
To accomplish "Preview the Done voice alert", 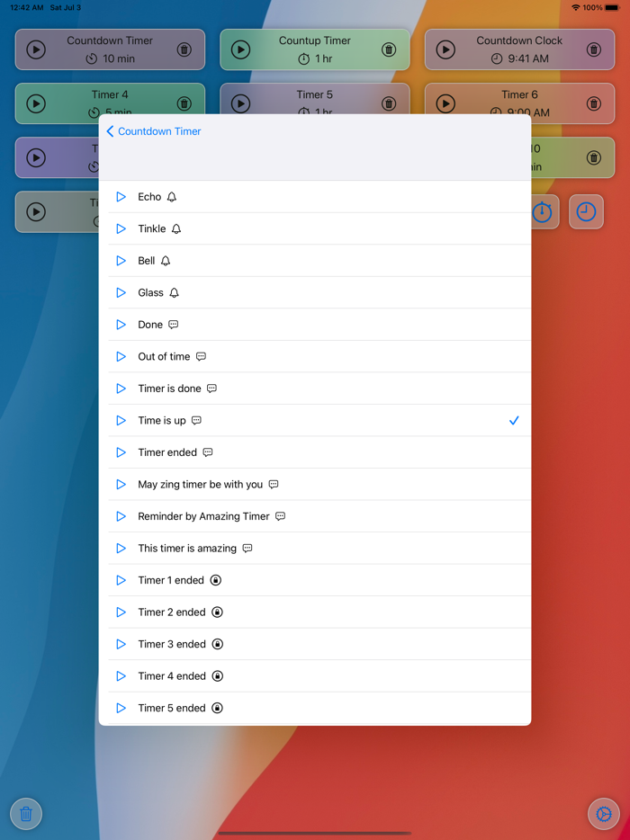I will coord(121,325).
